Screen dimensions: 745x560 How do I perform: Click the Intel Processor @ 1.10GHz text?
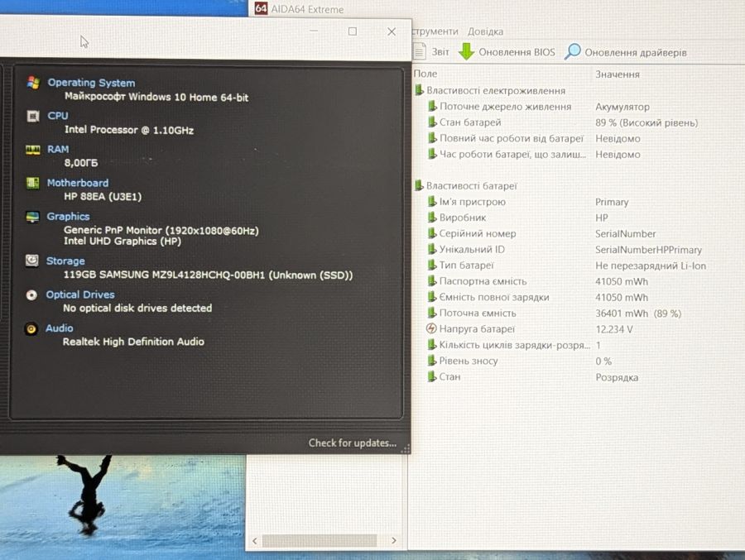point(129,130)
